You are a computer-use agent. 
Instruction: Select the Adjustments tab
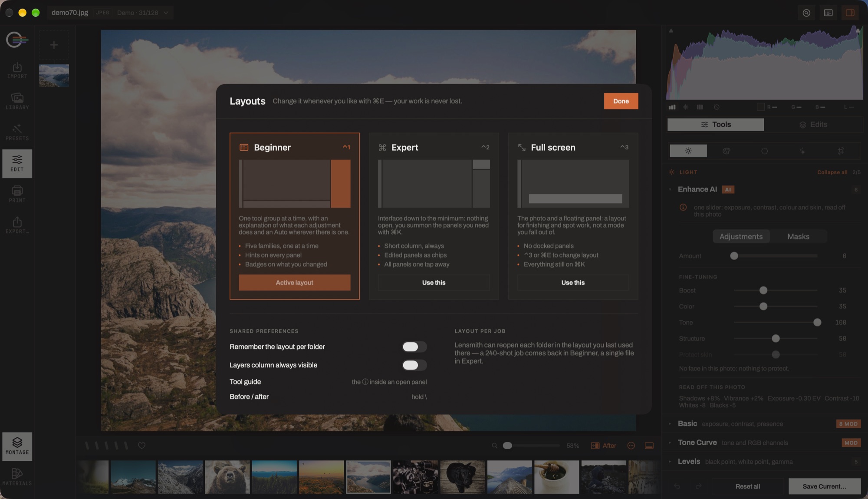coord(741,236)
